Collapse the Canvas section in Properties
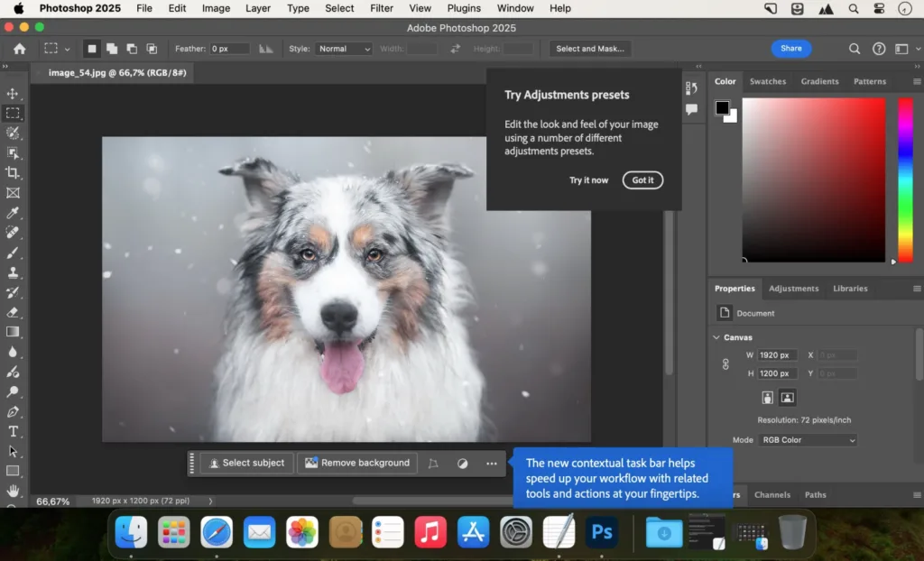The width and height of the screenshot is (924, 561). [x=716, y=337]
